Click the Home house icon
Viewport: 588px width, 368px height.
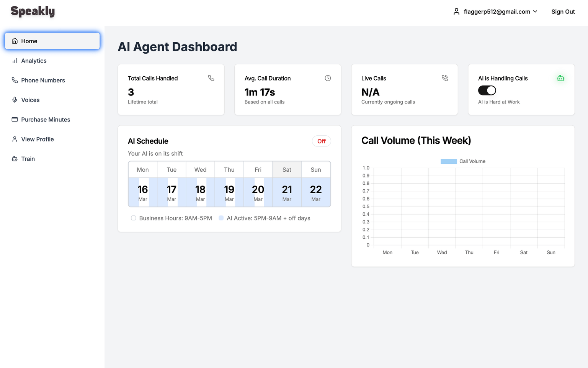coord(15,41)
